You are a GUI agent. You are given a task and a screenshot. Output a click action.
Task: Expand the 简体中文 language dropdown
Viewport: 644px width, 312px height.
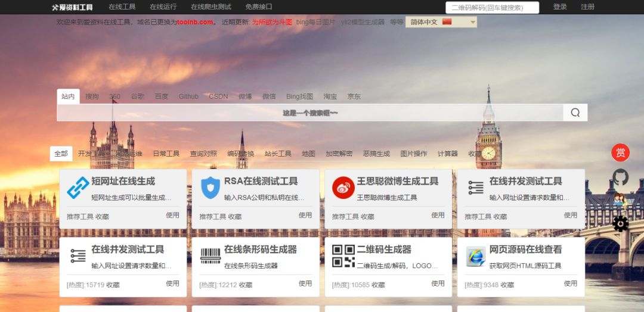441,22
